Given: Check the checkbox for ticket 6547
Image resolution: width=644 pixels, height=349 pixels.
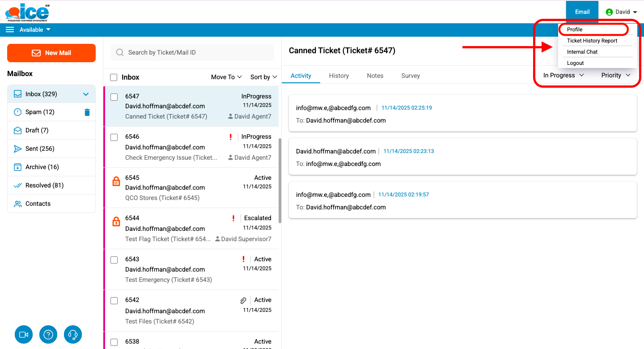Looking at the screenshot, I should coord(114,97).
